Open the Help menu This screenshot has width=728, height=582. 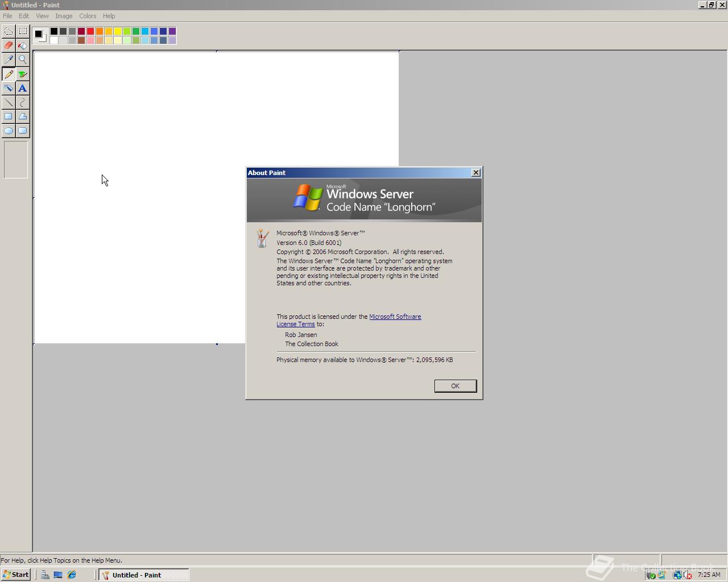click(x=109, y=16)
